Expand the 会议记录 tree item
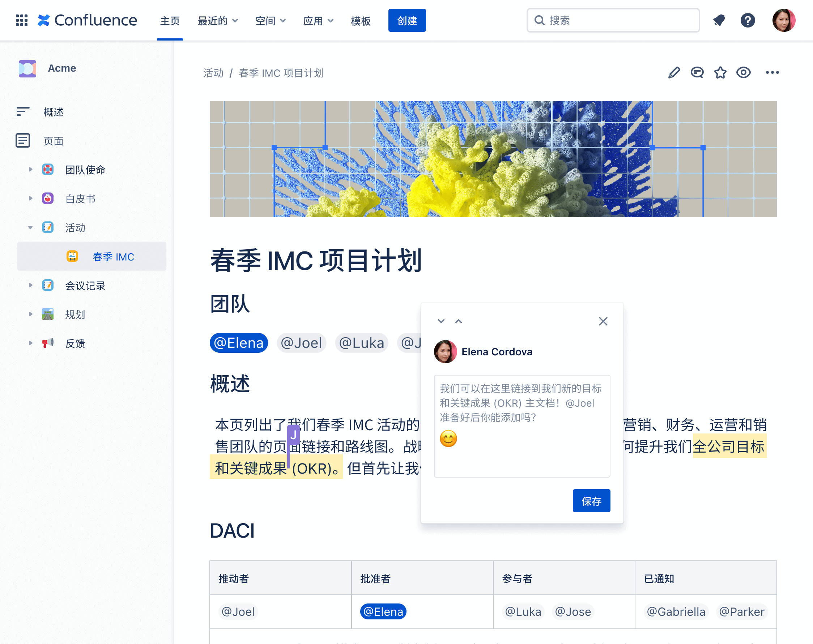Image resolution: width=813 pixels, height=644 pixels. [x=30, y=285]
